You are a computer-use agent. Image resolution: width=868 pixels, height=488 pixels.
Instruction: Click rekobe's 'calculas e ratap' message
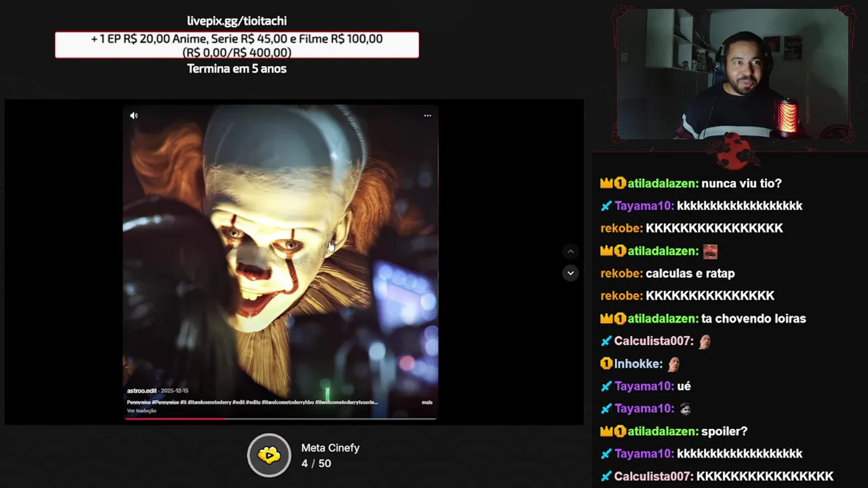click(690, 274)
